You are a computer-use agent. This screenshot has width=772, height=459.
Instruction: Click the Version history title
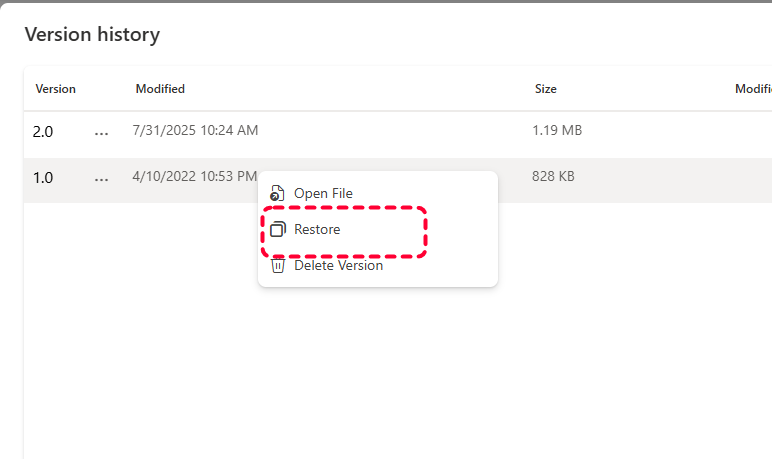(93, 34)
